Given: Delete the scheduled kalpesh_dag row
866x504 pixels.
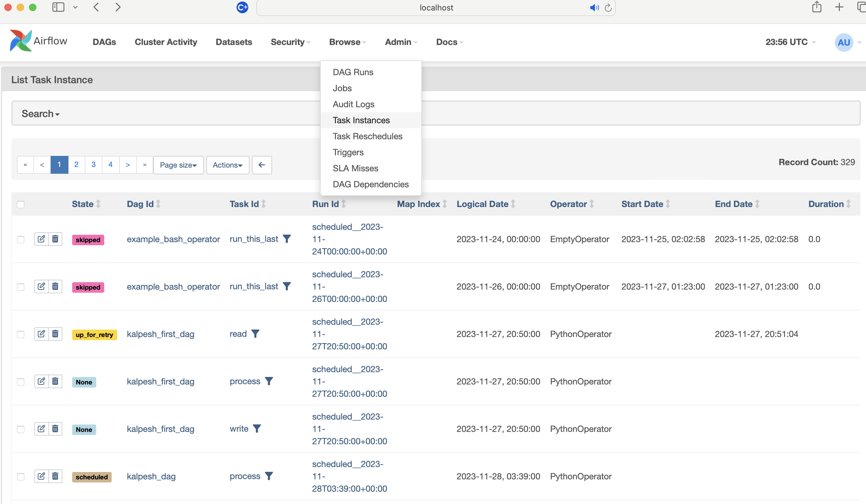Looking at the screenshot, I should [x=55, y=476].
